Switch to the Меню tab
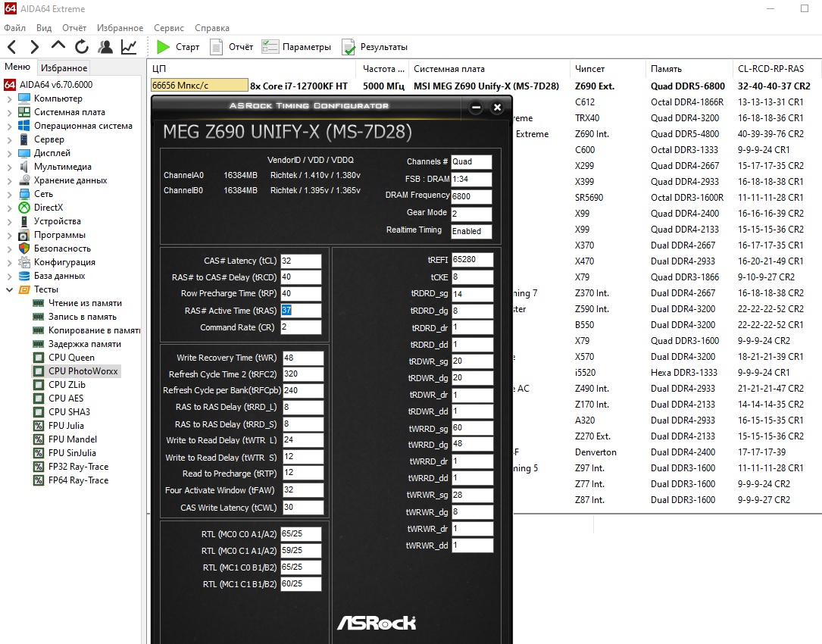Image resolution: width=822 pixels, height=644 pixels. click(17, 67)
